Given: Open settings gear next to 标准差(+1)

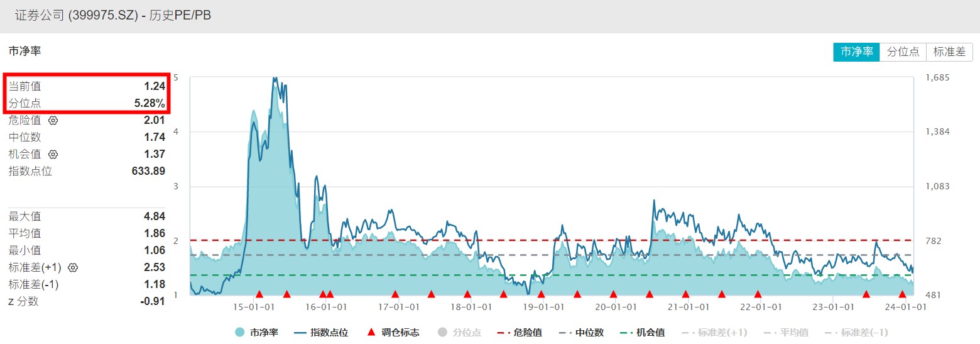Looking at the screenshot, I should pos(73,267).
